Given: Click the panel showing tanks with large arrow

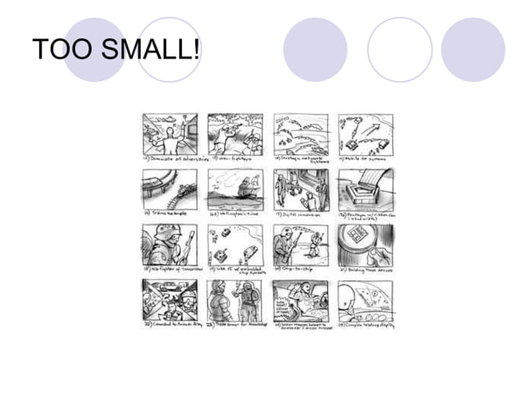Looking at the screenshot, I should click(366, 134).
